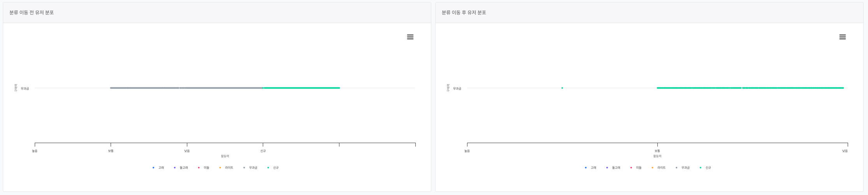Open chart menu for 분류 이동 전 유저 분포

410,37
